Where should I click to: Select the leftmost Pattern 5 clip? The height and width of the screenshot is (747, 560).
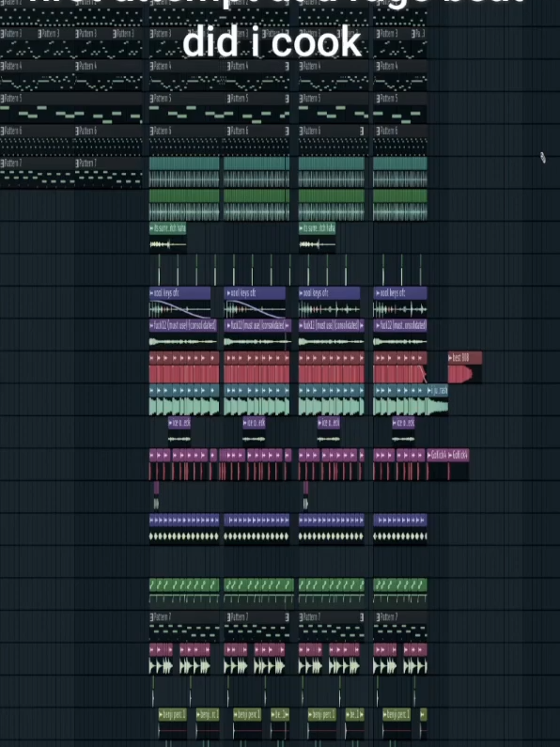click(x=38, y=110)
